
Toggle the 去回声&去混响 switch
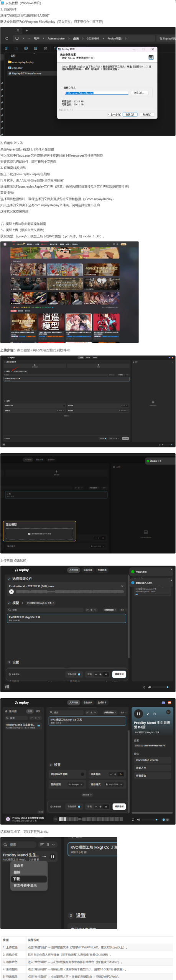(82, 774)
